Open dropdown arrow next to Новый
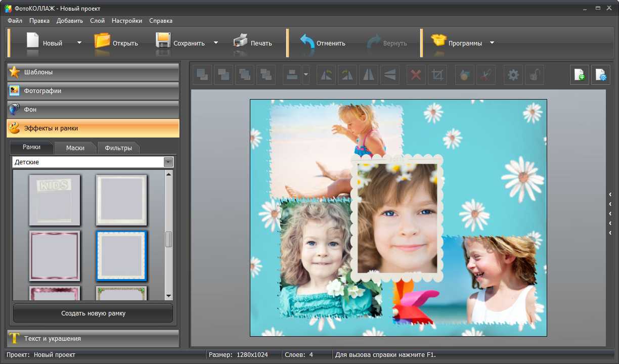619x364 pixels. coord(79,43)
